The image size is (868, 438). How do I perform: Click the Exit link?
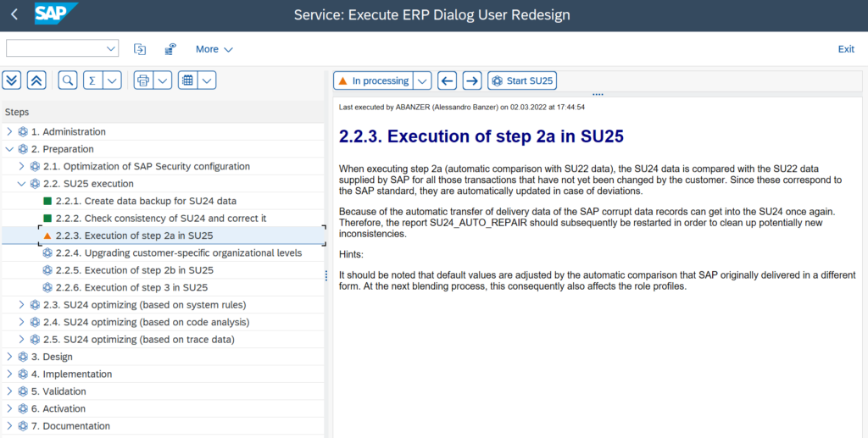point(846,49)
